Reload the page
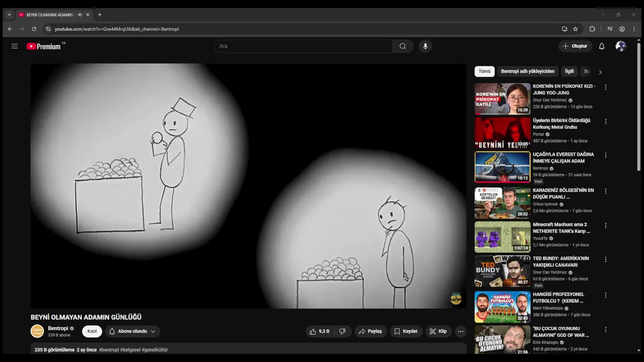This screenshot has width=644, height=362. pyautogui.click(x=34, y=29)
